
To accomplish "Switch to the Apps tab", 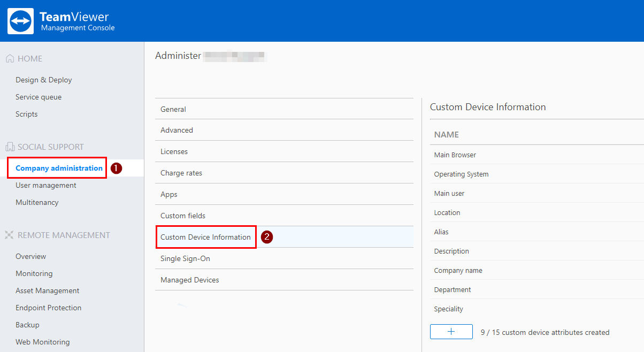I will (284, 194).
